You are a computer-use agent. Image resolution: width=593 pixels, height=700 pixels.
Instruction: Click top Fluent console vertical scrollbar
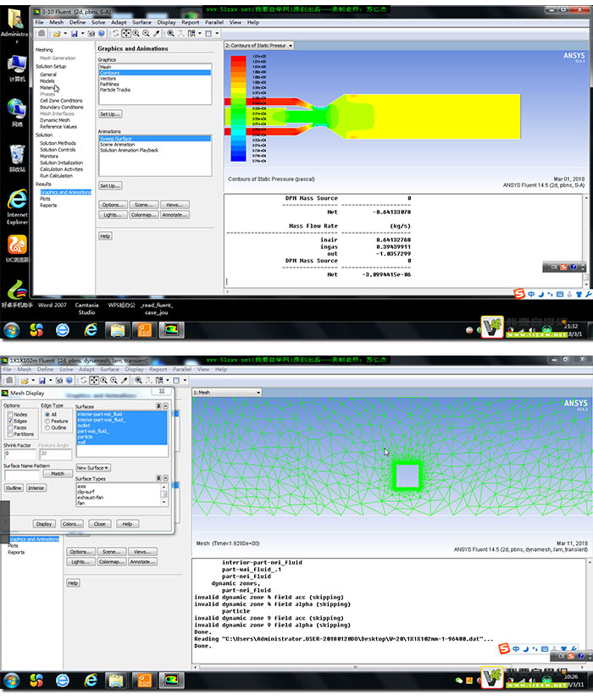click(x=586, y=241)
